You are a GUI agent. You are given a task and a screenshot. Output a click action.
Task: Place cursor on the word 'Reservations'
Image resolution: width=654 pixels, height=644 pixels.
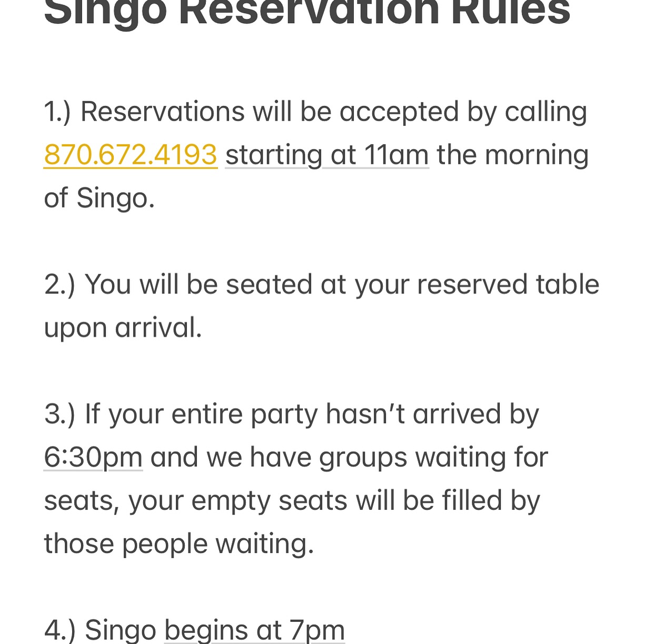(x=163, y=112)
